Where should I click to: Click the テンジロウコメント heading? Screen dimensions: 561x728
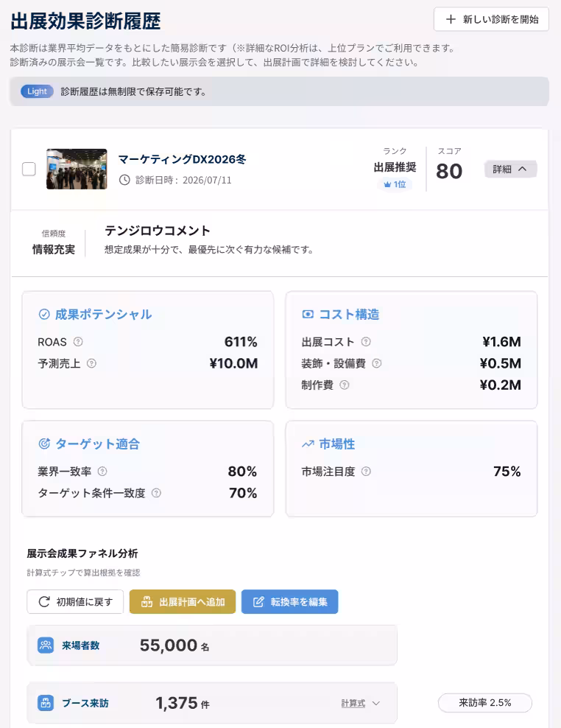[158, 231]
